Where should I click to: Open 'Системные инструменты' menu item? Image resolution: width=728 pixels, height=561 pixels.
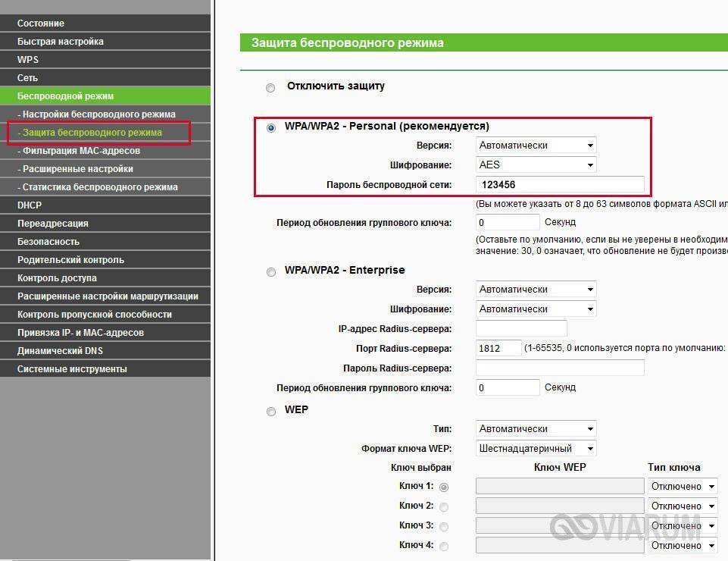click(72, 369)
